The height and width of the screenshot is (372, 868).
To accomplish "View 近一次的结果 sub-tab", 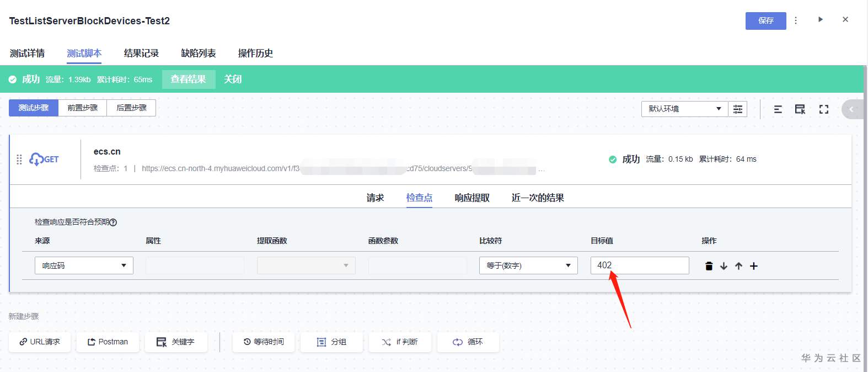I will [538, 198].
